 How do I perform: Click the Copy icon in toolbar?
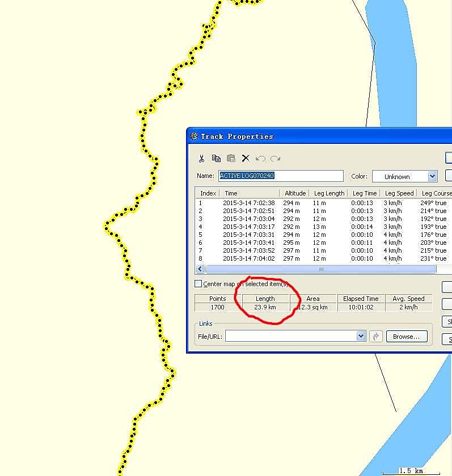click(x=216, y=159)
